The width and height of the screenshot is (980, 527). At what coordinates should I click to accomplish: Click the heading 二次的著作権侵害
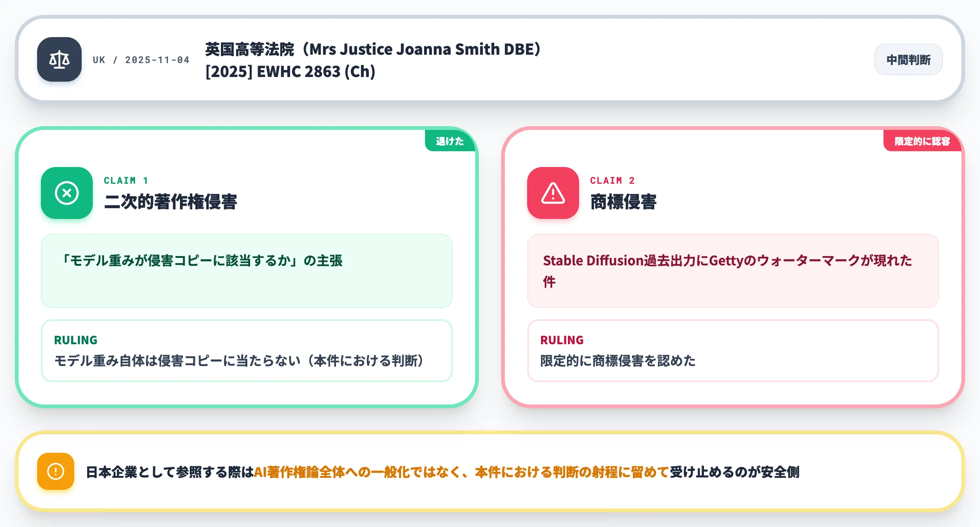coord(170,202)
